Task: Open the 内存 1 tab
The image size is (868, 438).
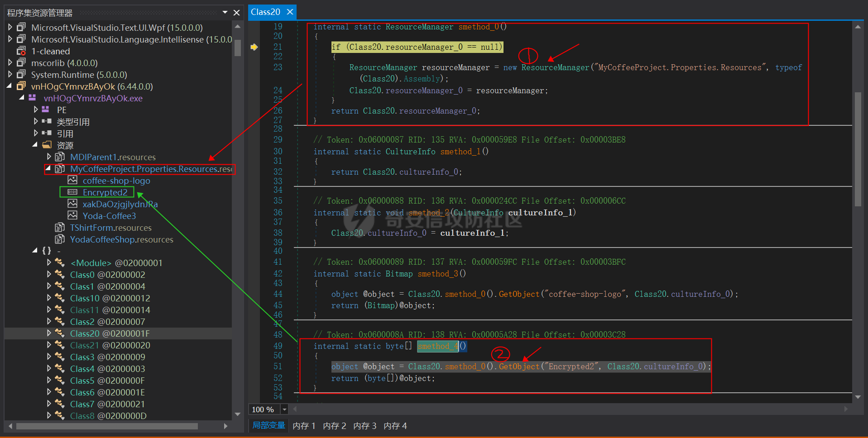Action: (304, 426)
